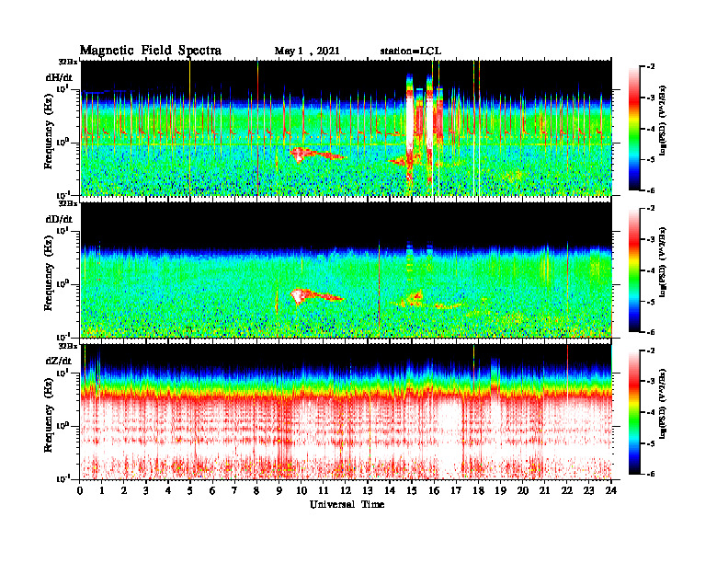Screen dimensions: 728x563
Task: Click the dH/dt spectrogram plot area
Action: 347,128
